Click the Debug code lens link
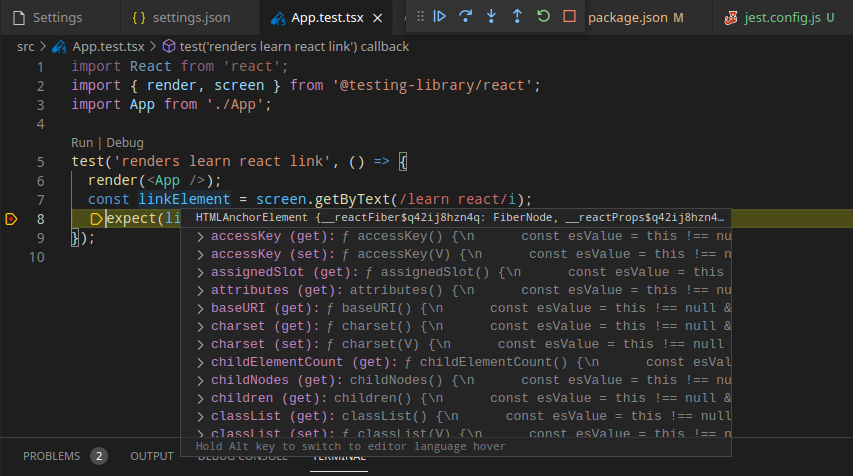 (125, 143)
